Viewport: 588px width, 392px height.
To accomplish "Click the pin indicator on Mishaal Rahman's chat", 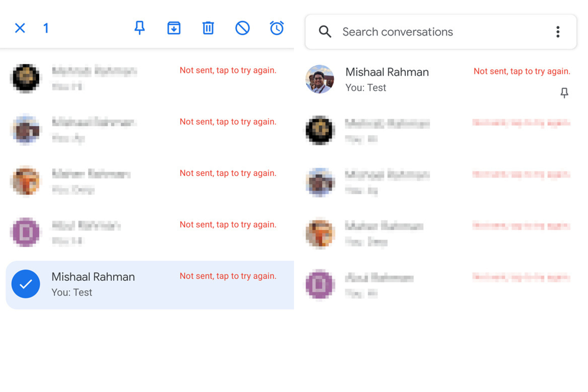I will coord(564,92).
